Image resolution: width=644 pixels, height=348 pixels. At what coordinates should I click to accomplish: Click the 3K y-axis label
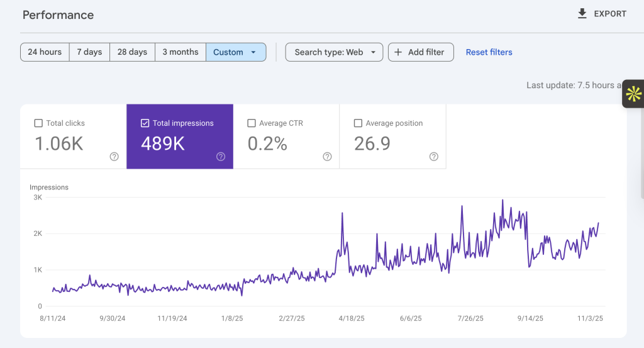[38, 198]
